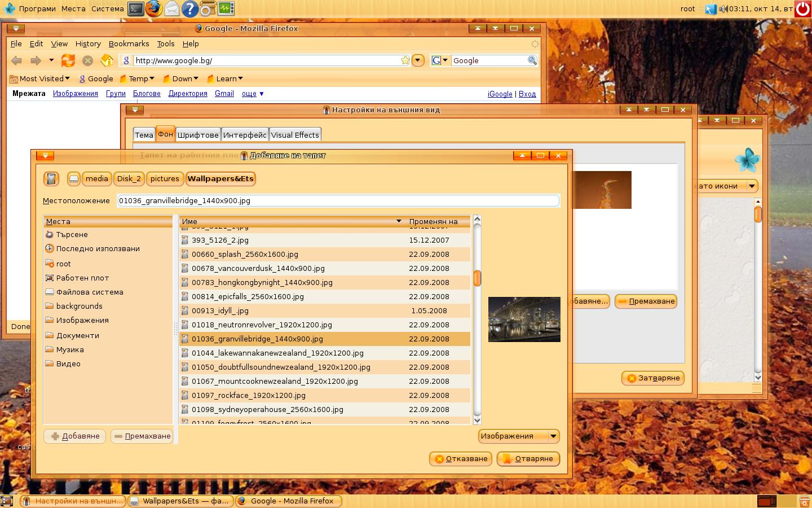812x508 pixels.
Task: Switch to the Visual Effects tab
Action: pyautogui.click(x=295, y=135)
